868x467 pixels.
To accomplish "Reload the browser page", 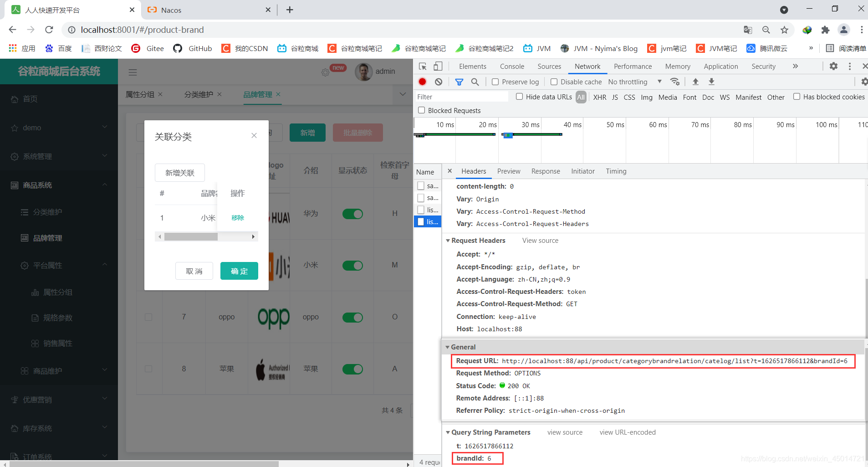I will (49, 30).
